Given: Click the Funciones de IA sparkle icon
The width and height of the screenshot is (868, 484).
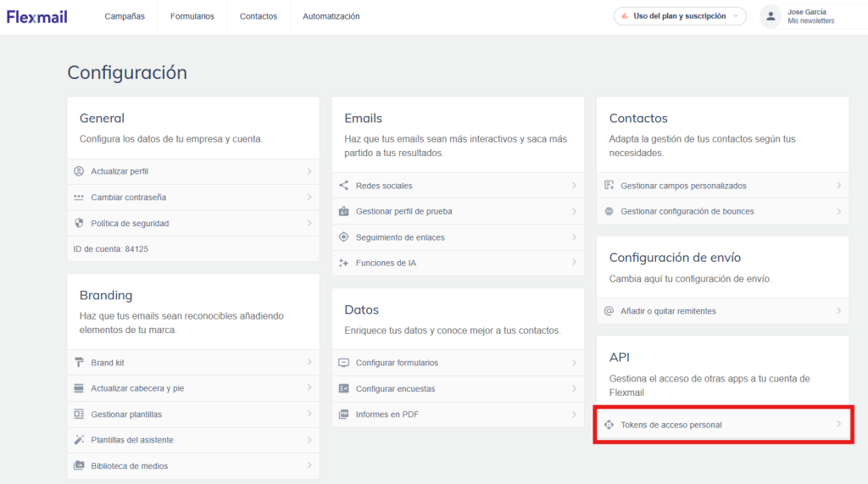Looking at the screenshot, I should point(344,263).
